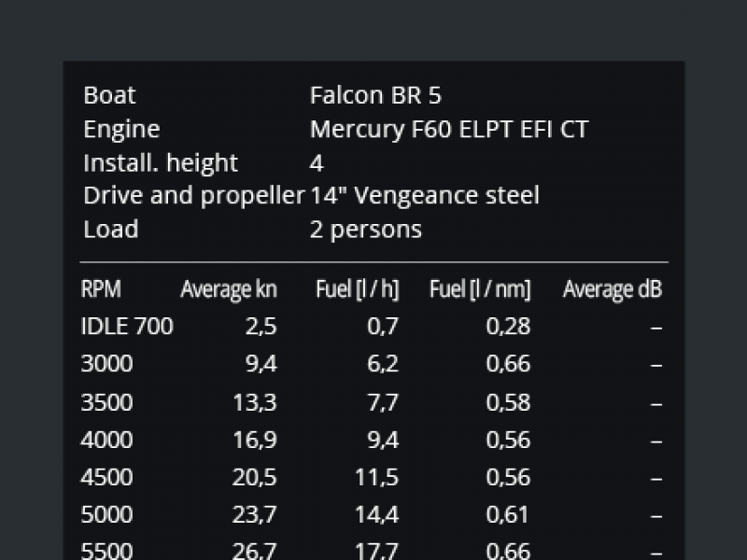Click the Mercury F60 ELPT EFI CT text
Image resolution: width=747 pixels, height=560 pixels.
point(449,129)
